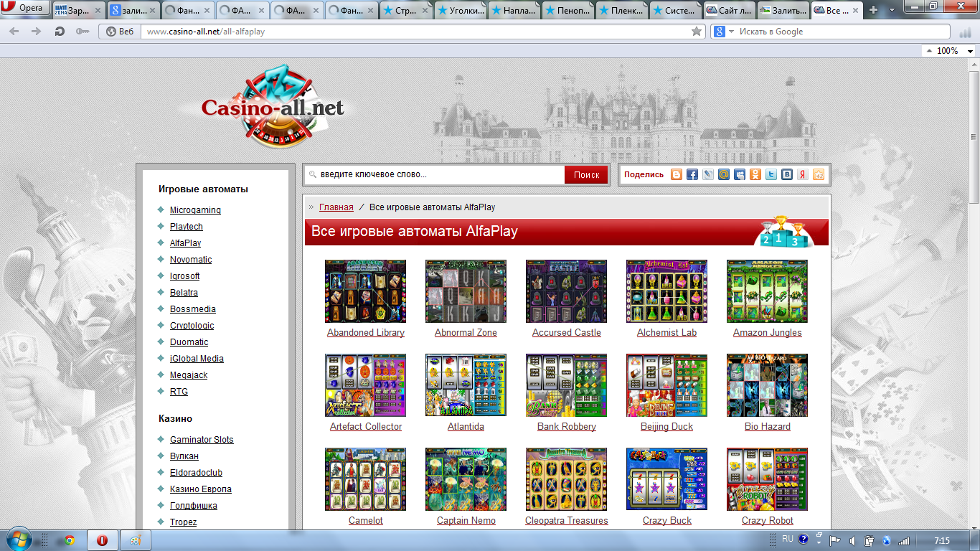The height and width of the screenshot is (551, 980).
Task: Share the page on Twitter
Action: point(771,174)
